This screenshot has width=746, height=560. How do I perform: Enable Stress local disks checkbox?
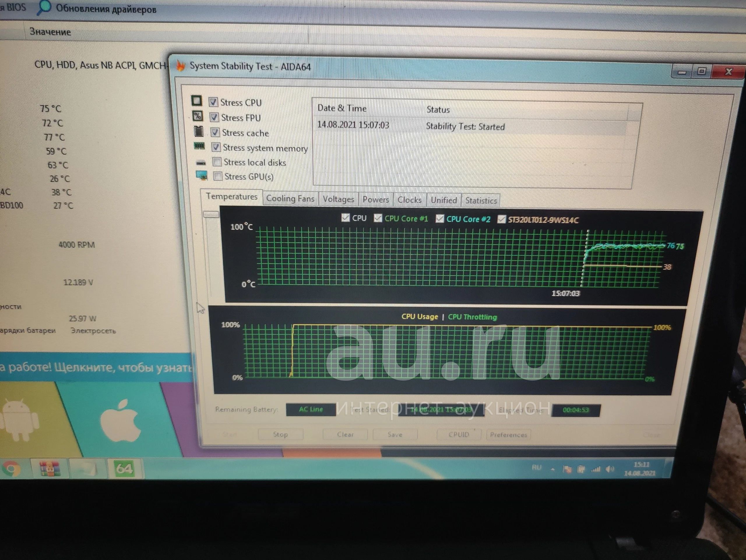pos(217,162)
